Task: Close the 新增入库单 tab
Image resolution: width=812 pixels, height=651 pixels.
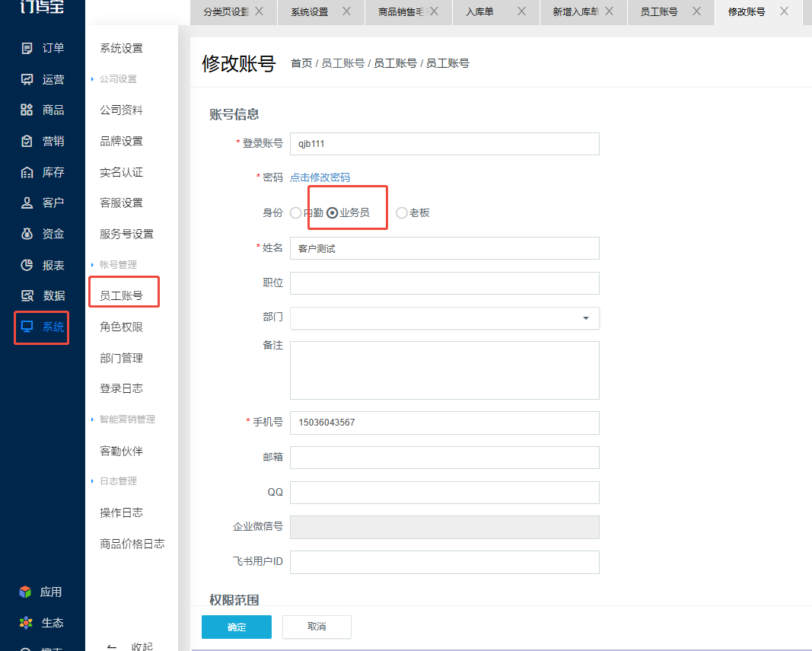Action: 609,11
